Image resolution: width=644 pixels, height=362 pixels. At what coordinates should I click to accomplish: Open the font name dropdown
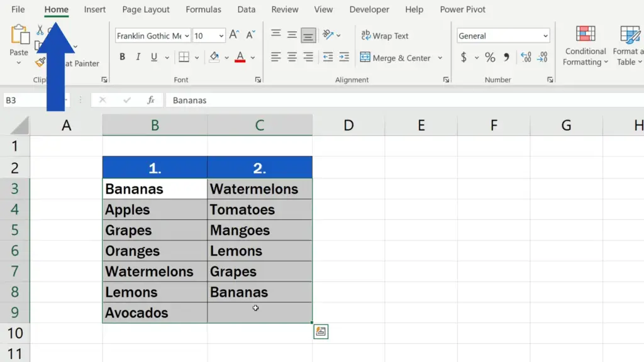(x=188, y=35)
